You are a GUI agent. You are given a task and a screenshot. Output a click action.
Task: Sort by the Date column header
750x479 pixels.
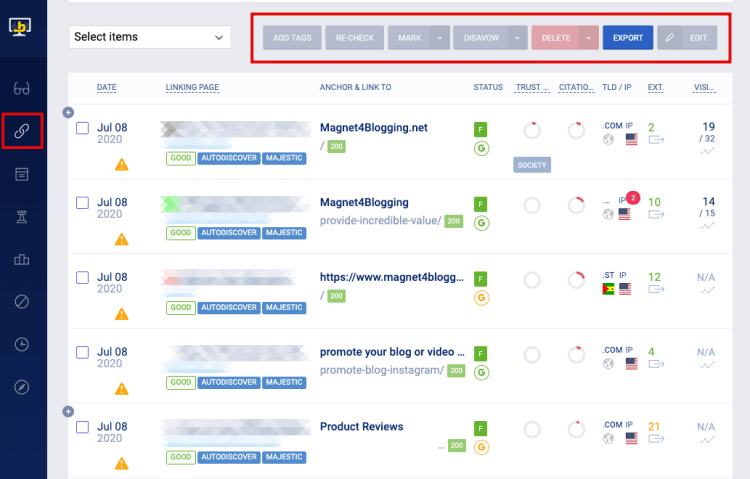[x=106, y=87]
